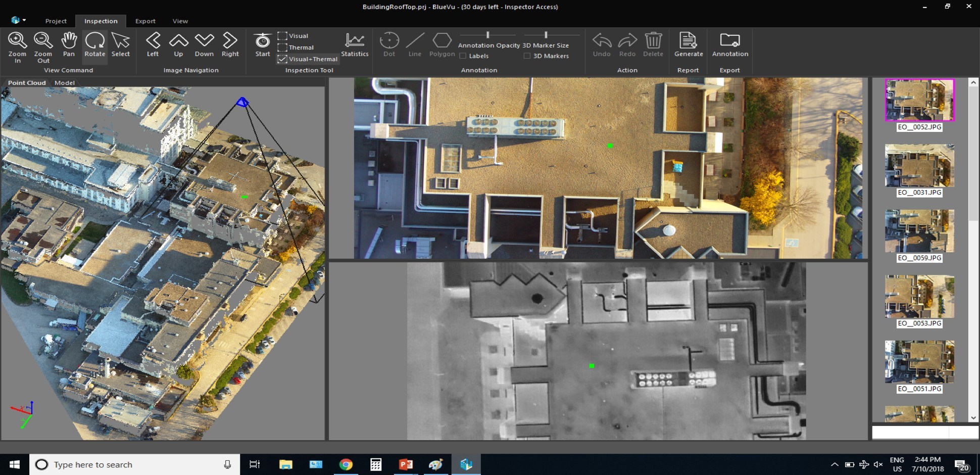Switch to the Export ribbon tab
The width and height of the screenshot is (980, 475).
click(x=145, y=21)
